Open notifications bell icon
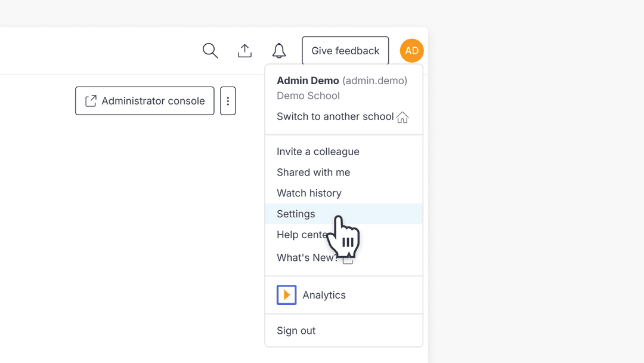The height and width of the screenshot is (363, 644). pos(279,51)
